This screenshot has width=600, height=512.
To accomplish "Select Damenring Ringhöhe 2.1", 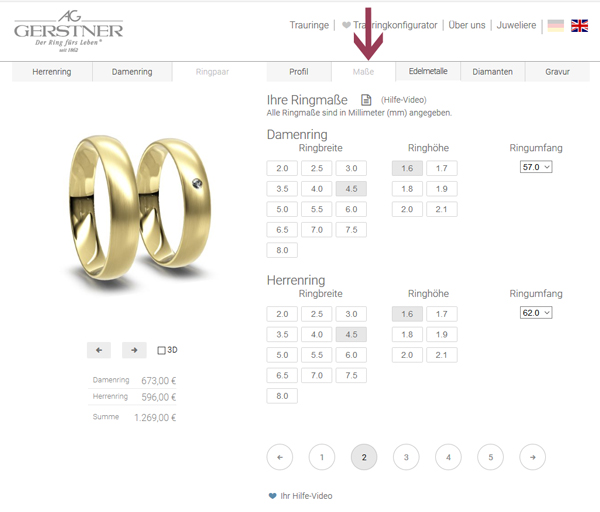I will click(x=442, y=209).
